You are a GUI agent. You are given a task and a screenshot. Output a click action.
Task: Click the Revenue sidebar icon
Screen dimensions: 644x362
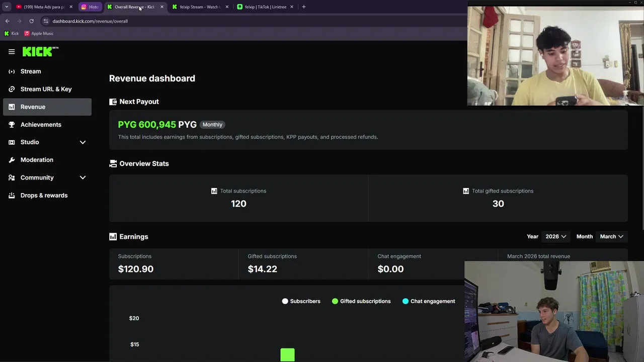[12, 107]
